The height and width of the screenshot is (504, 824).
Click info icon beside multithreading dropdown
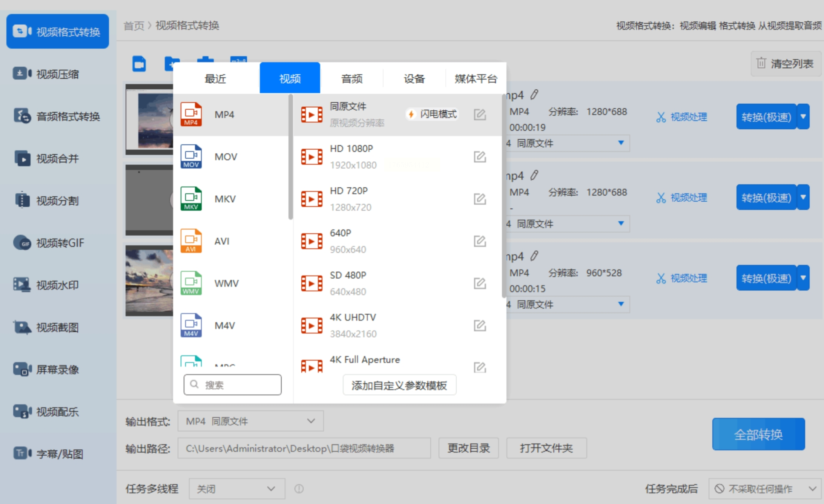[x=299, y=489]
